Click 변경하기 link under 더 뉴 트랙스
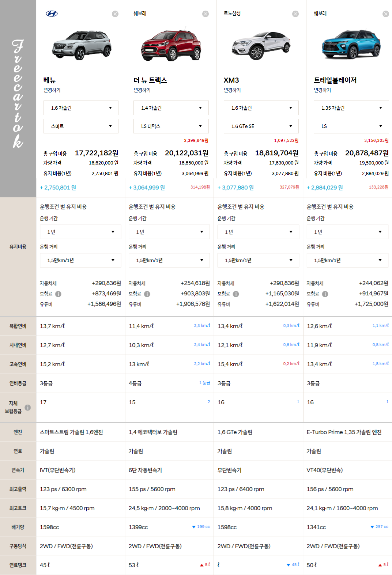Viewport: 392px width, 575px height. click(142, 90)
